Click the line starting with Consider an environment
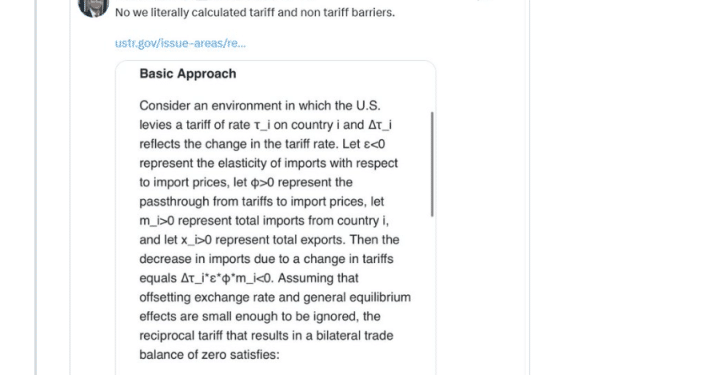The image size is (710, 375). point(260,106)
